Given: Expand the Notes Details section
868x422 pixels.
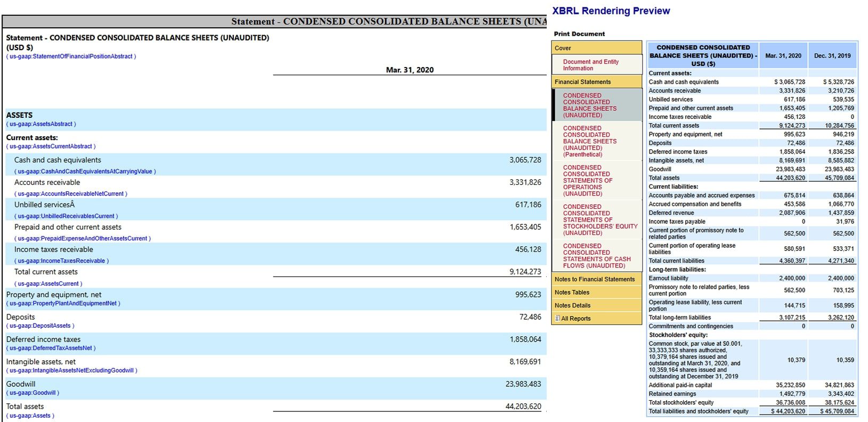Looking at the screenshot, I should click(x=572, y=305).
